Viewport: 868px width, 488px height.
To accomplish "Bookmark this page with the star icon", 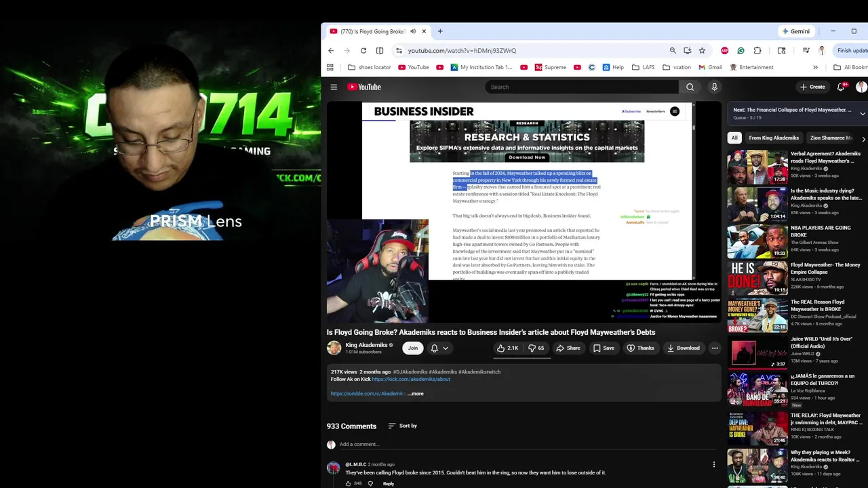I will click(702, 50).
